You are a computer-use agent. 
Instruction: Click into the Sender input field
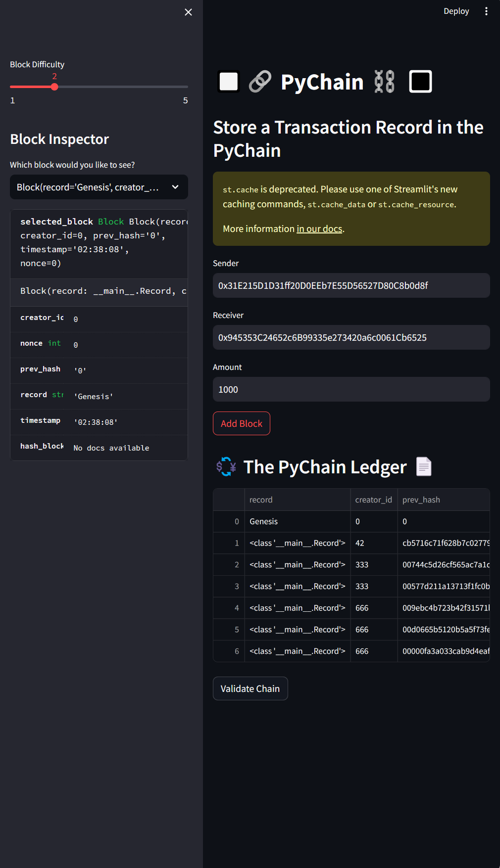pos(351,285)
